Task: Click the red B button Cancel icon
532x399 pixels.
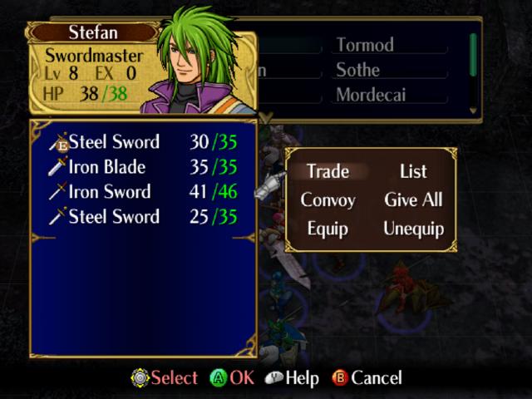Action: point(340,377)
